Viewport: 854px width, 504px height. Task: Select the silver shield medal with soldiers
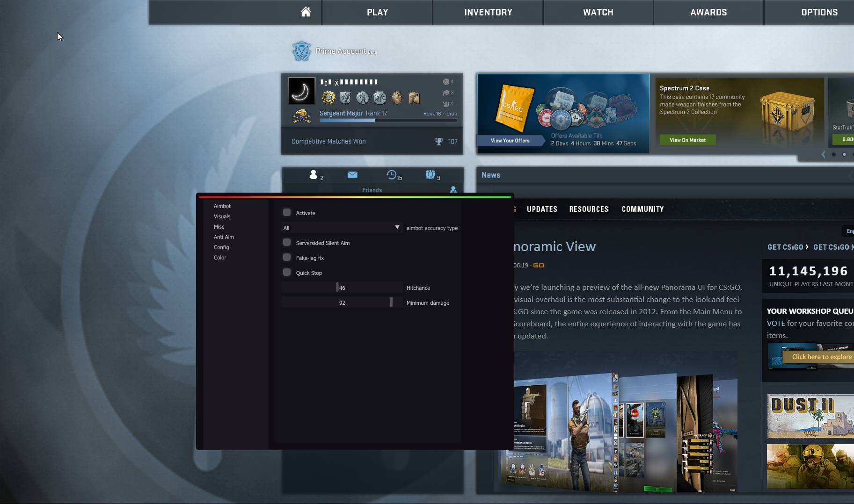346,97
